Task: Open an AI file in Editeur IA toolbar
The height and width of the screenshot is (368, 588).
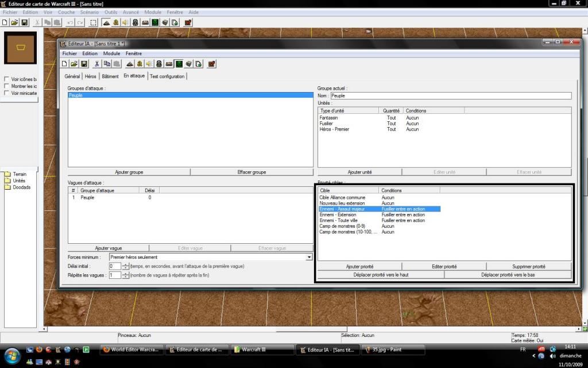Action: tap(74, 64)
